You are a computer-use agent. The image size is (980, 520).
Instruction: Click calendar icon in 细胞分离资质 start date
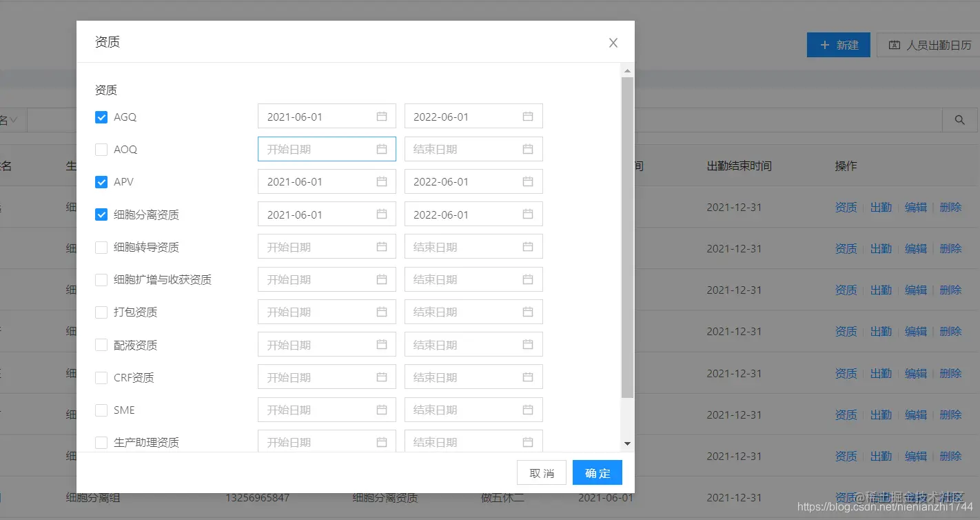pyautogui.click(x=382, y=214)
